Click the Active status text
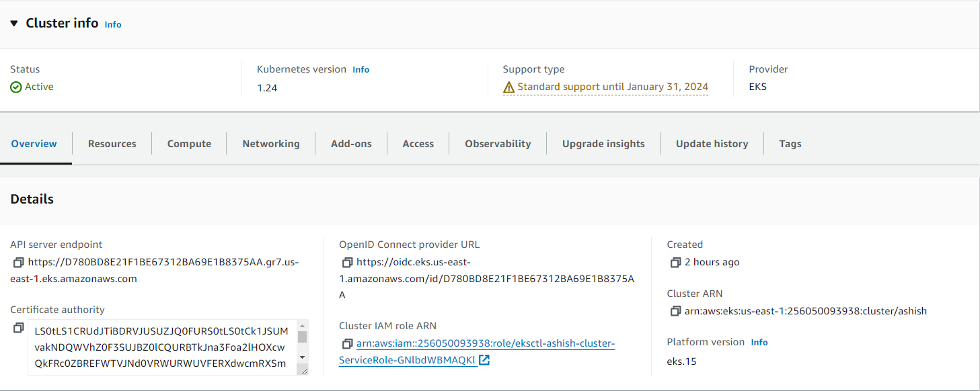 [39, 87]
